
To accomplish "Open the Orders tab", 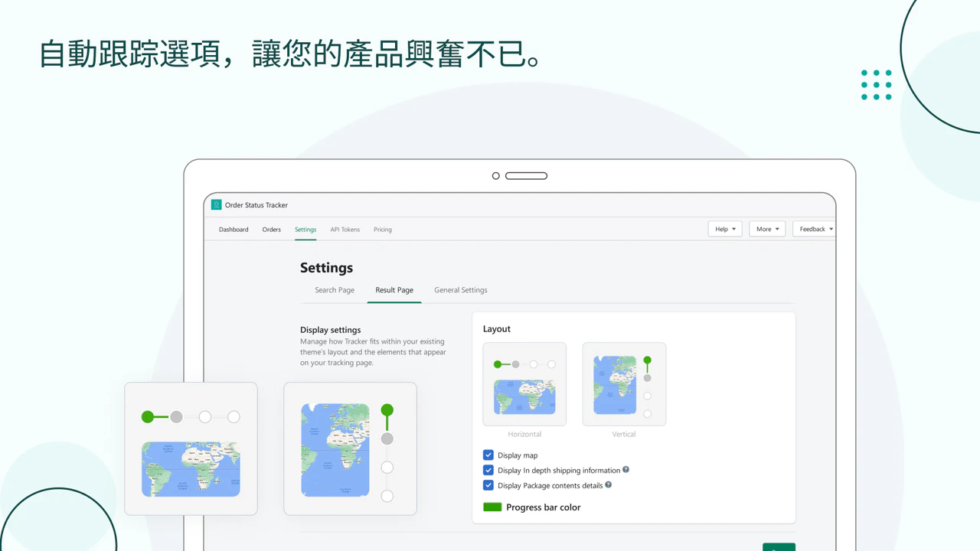I will [272, 230].
